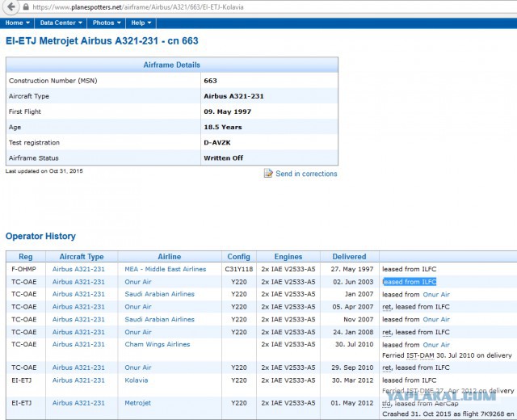Click the browser back arrow button
This screenshot has width=517, height=420.
(x=11, y=6)
